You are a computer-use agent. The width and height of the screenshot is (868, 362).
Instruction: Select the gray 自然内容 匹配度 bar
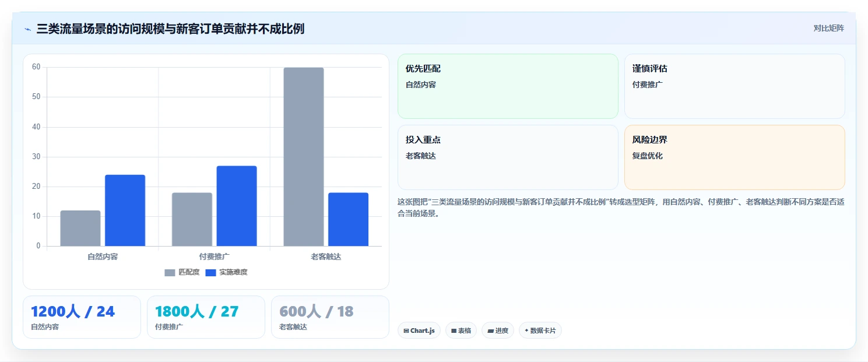(x=80, y=229)
